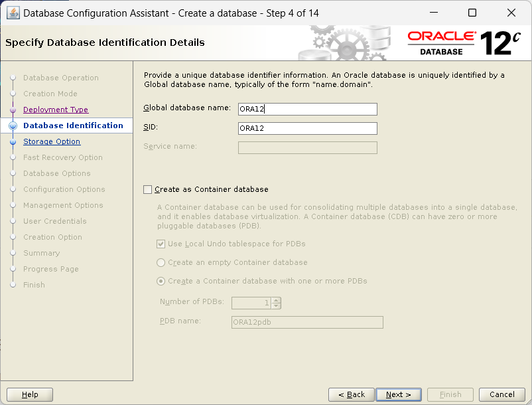Click the User Credentials step label

pyautogui.click(x=54, y=221)
